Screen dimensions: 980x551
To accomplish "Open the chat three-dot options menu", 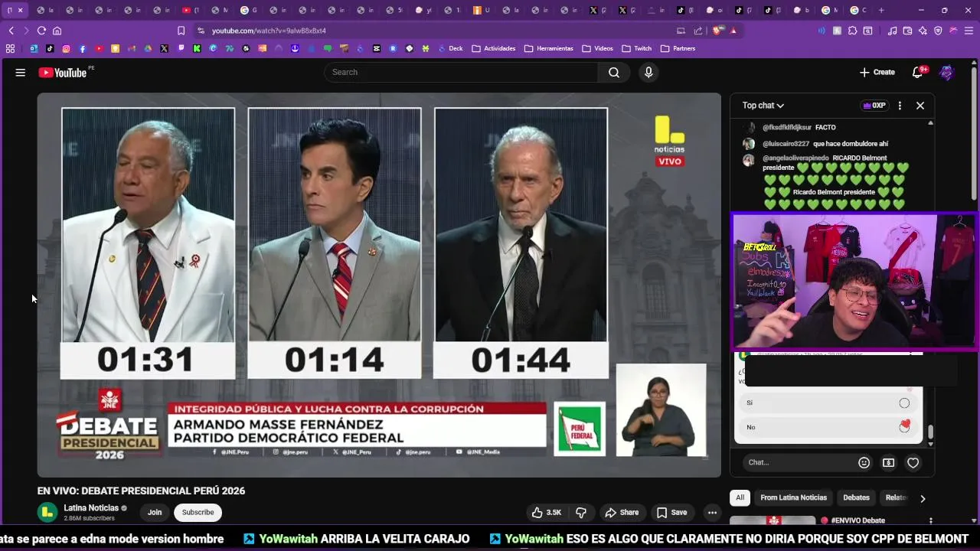I will coord(900,106).
